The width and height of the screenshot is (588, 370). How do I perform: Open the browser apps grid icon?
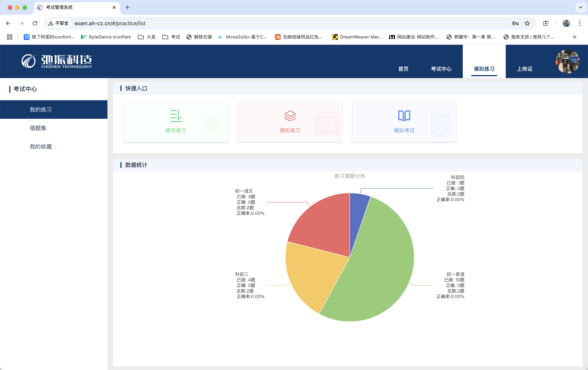(x=9, y=37)
